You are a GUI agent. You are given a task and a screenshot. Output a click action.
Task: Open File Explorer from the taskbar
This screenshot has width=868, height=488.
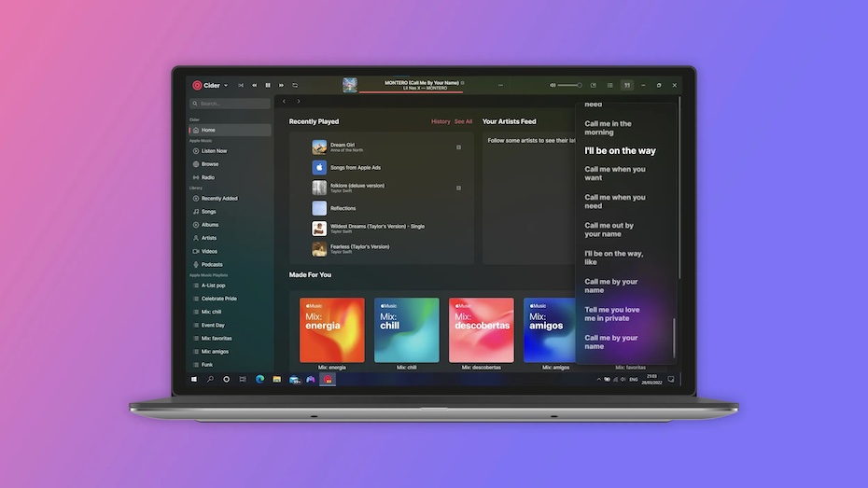(x=277, y=380)
